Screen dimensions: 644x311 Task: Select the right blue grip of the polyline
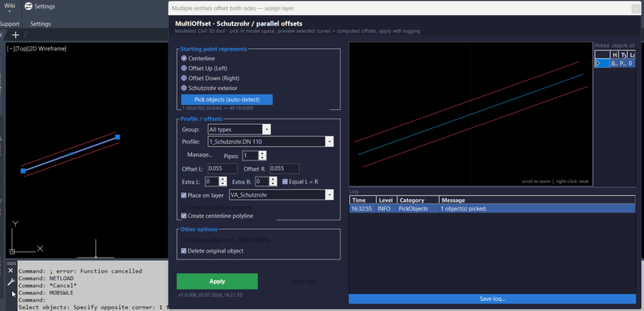click(x=118, y=136)
